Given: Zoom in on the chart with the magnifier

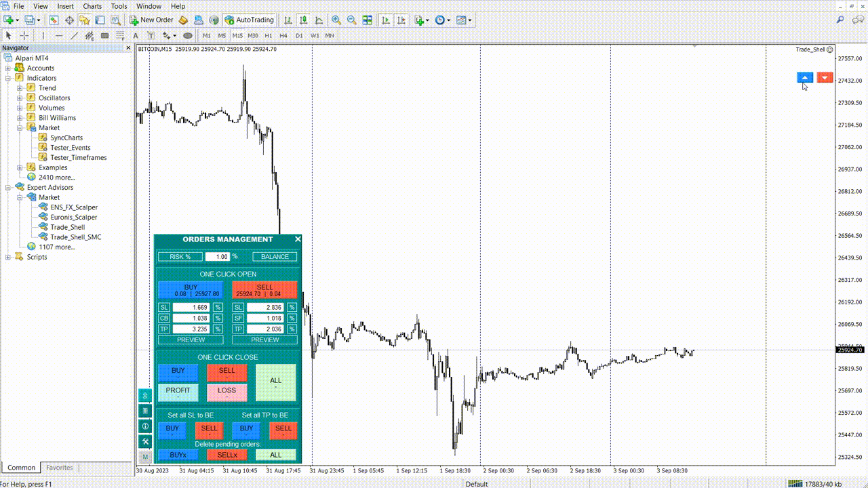Looking at the screenshot, I should coord(336,20).
